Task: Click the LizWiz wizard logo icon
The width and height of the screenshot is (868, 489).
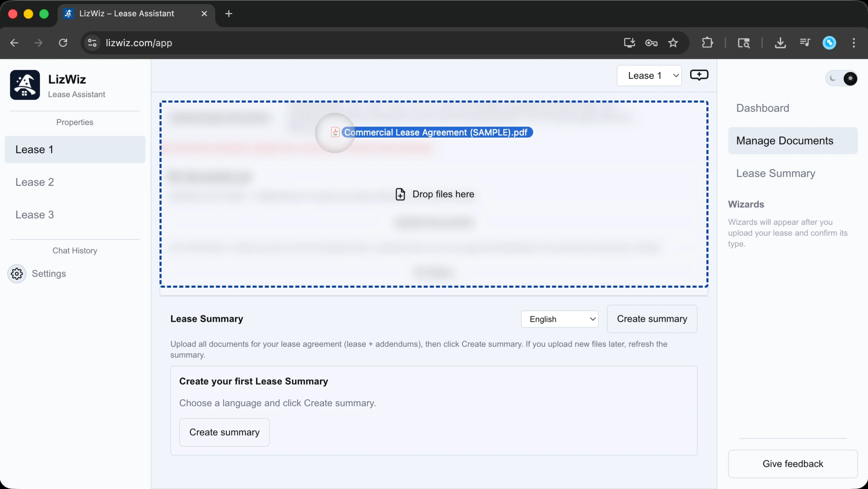Action: pyautogui.click(x=25, y=85)
